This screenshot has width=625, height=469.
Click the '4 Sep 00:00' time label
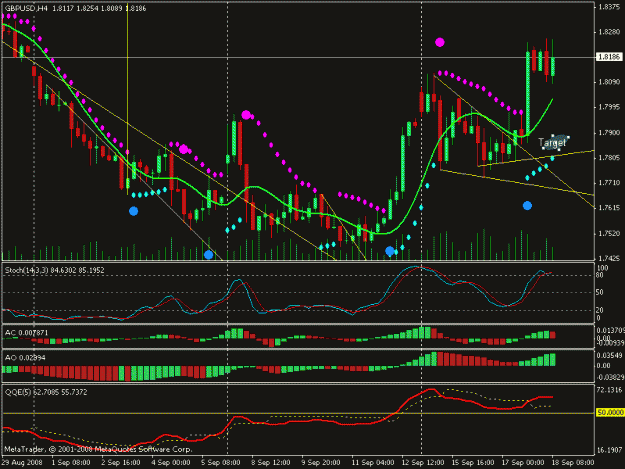171,463
